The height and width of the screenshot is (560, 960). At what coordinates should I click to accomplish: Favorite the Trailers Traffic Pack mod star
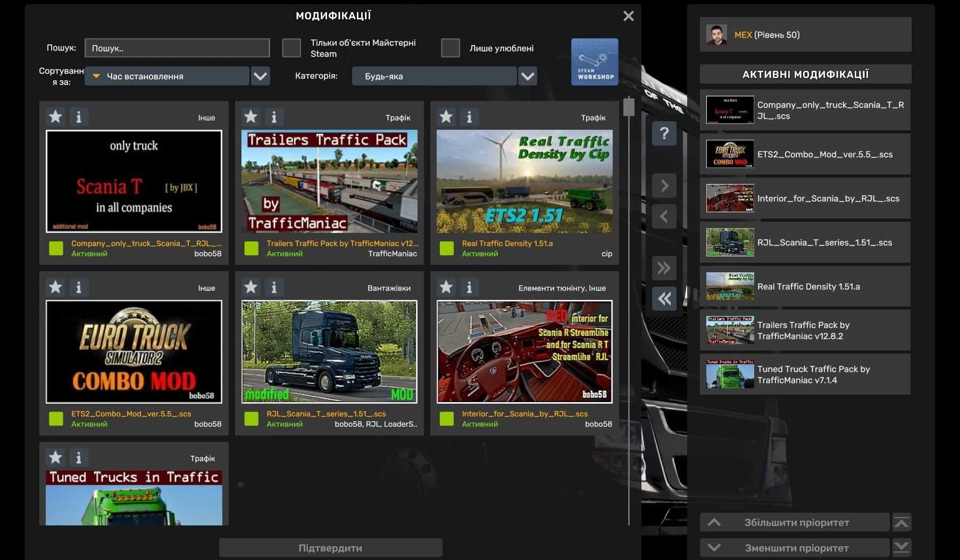click(251, 116)
